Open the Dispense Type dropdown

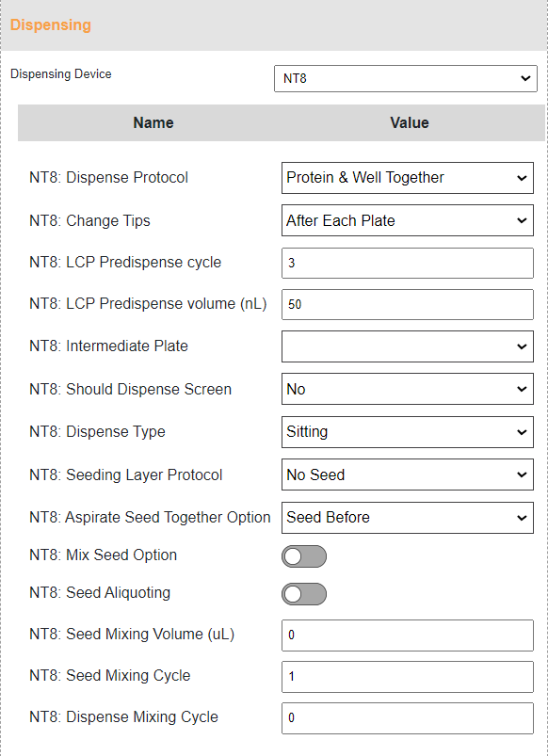tap(407, 431)
